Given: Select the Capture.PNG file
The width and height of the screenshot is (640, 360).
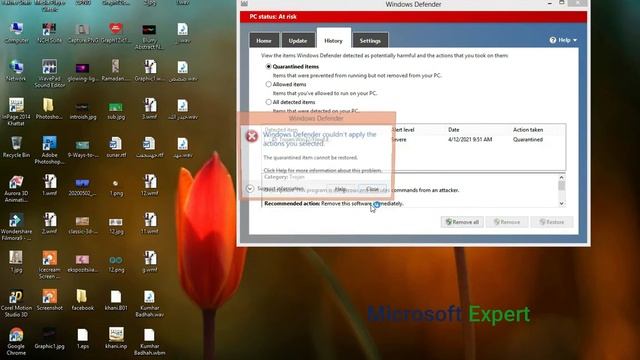Looking at the screenshot, I should (82, 33).
